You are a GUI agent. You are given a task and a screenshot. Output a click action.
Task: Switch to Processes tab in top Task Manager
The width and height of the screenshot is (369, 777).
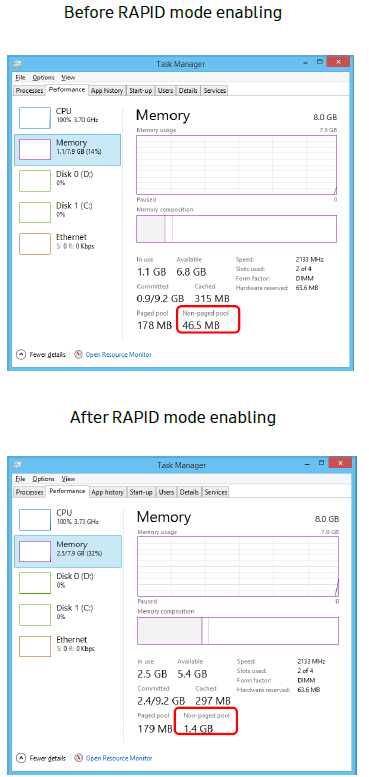[29, 91]
